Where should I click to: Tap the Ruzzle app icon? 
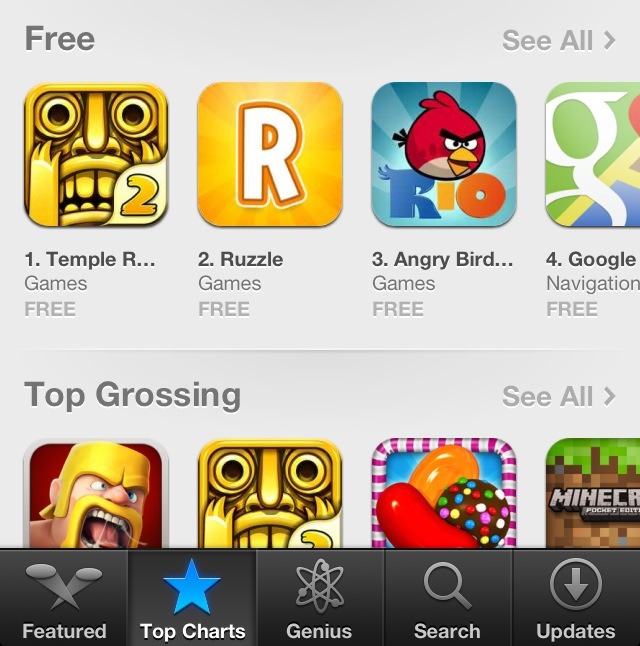tap(270, 154)
